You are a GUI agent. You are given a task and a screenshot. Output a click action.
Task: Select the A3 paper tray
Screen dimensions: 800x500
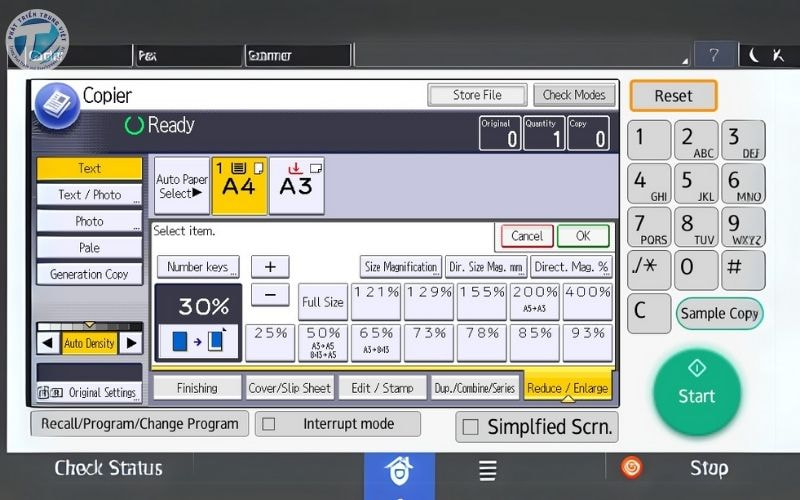tap(296, 185)
